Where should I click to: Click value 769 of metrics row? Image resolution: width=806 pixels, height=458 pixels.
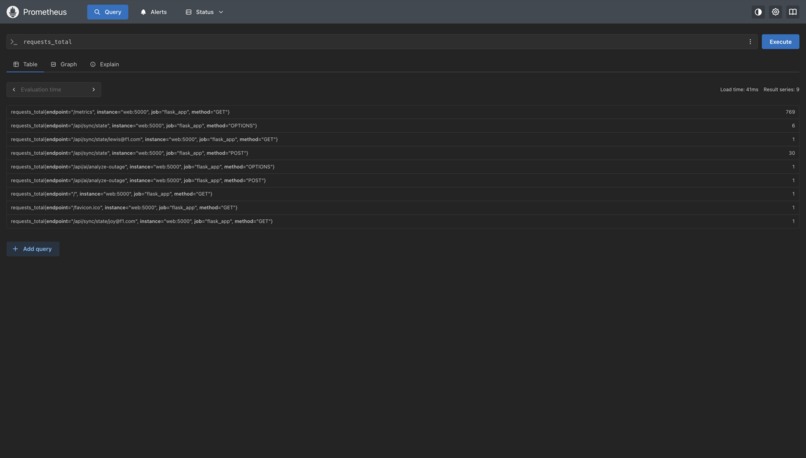coord(790,112)
